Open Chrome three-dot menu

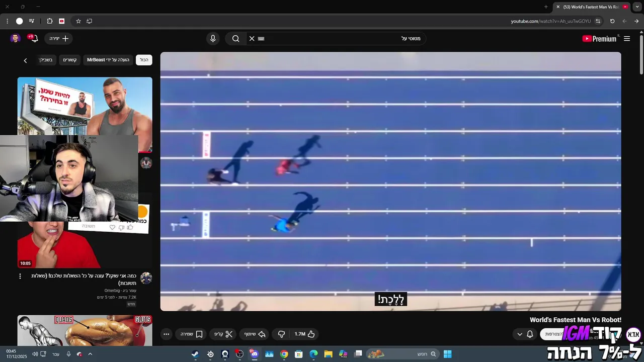[x=7, y=21]
